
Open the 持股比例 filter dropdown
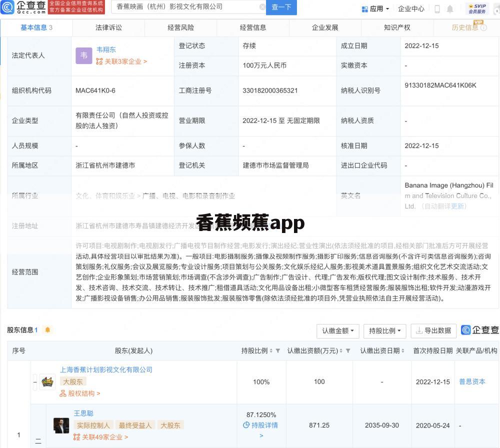pyautogui.click(x=384, y=331)
